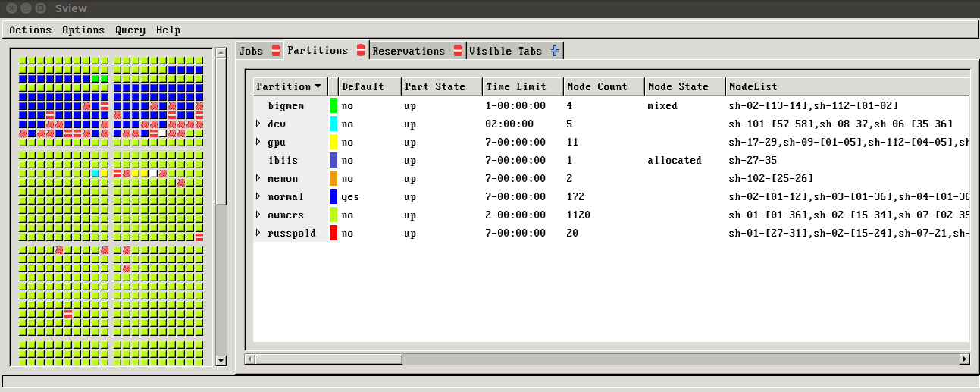Open the Options menu
Viewport: 980px width, 392px height.
click(x=83, y=30)
